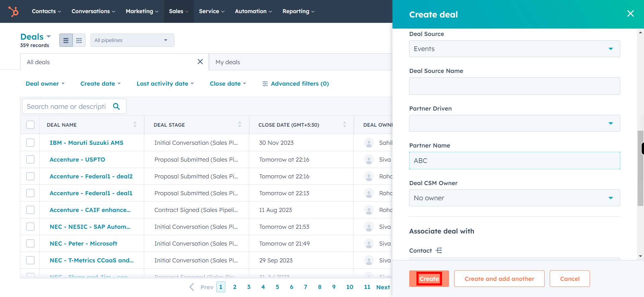The image size is (644, 297).
Task: Click the search magnifier icon
Action: tap(116, 107)
